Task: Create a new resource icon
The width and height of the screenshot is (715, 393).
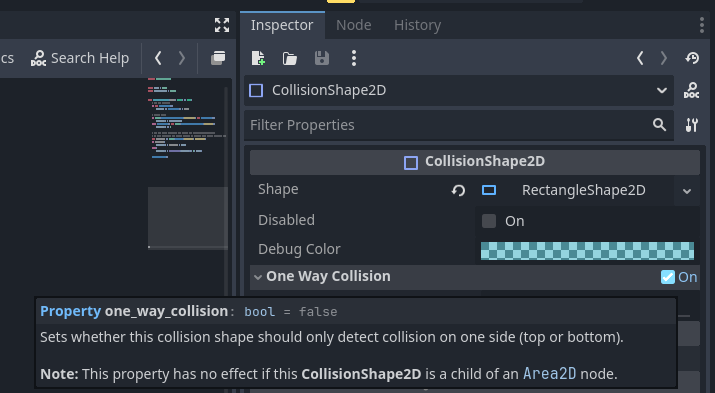Action: [x=258, y=58]
